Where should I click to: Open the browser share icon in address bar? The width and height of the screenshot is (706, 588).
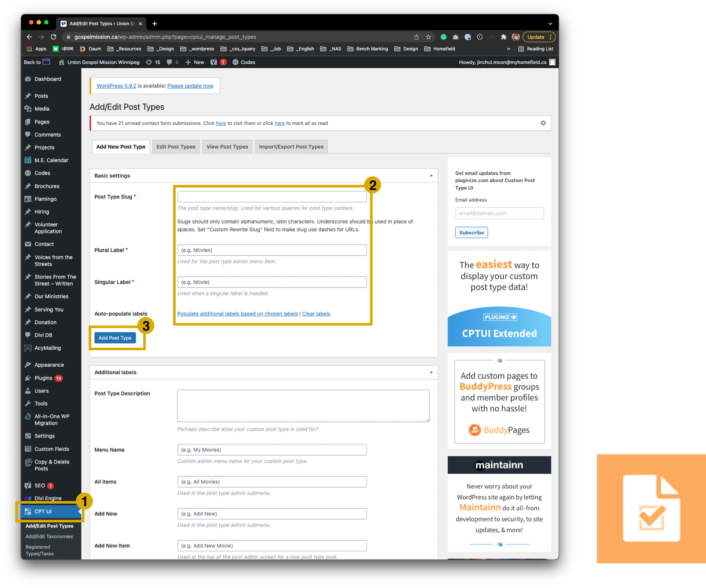(417, 37)
